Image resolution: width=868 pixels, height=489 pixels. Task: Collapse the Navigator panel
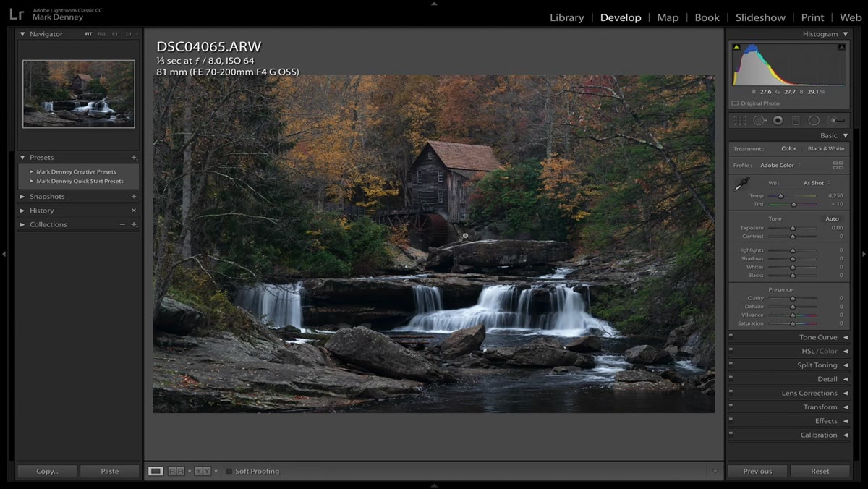[x=22, y=34]
